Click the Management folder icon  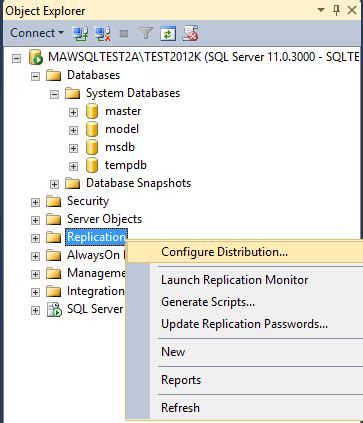(53, 273)
